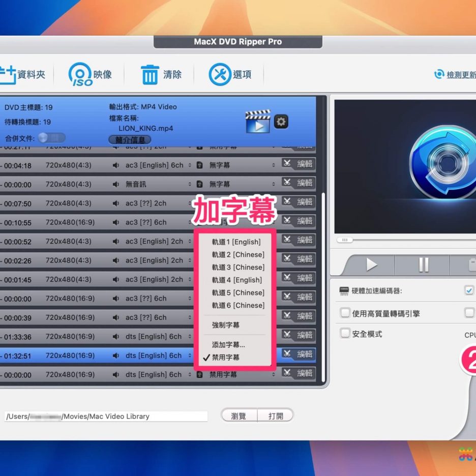Expand audio dropdown for 00:04:18 row
The height and width of the screenshot is (476, 476).
point(190,165)
